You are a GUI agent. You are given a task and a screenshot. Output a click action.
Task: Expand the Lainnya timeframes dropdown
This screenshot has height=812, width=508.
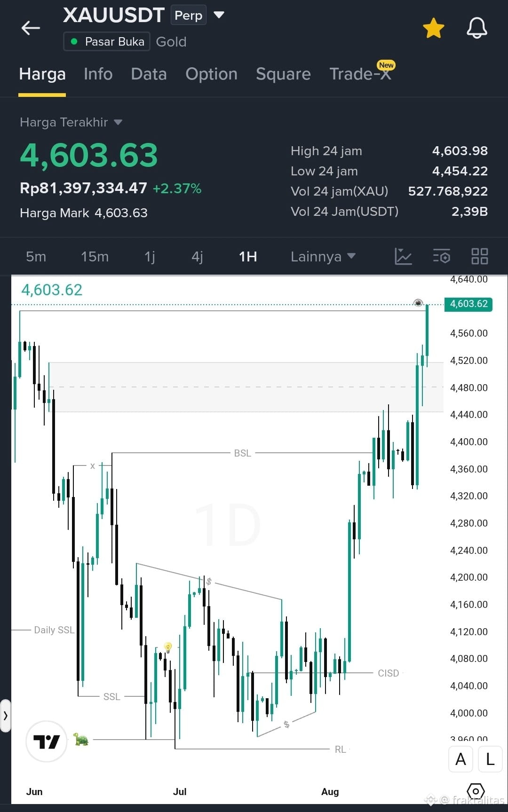point(323,257)
